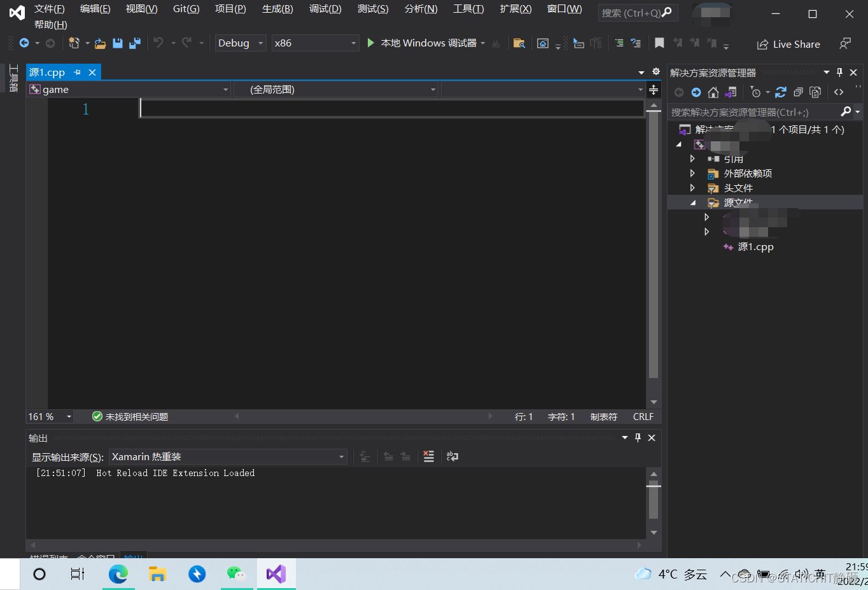Image resolution: width=868 pixels, height=590 pixels.
Task: Click the green Start Debugging play arrow
Action: pos(370,43)
